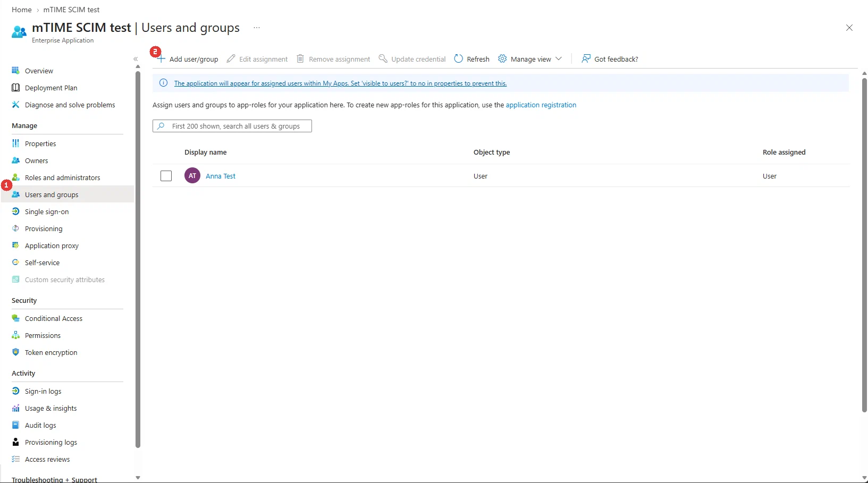Go to Home breadcrumb
This screenshot has width=868, height=483.
[22, 10]
